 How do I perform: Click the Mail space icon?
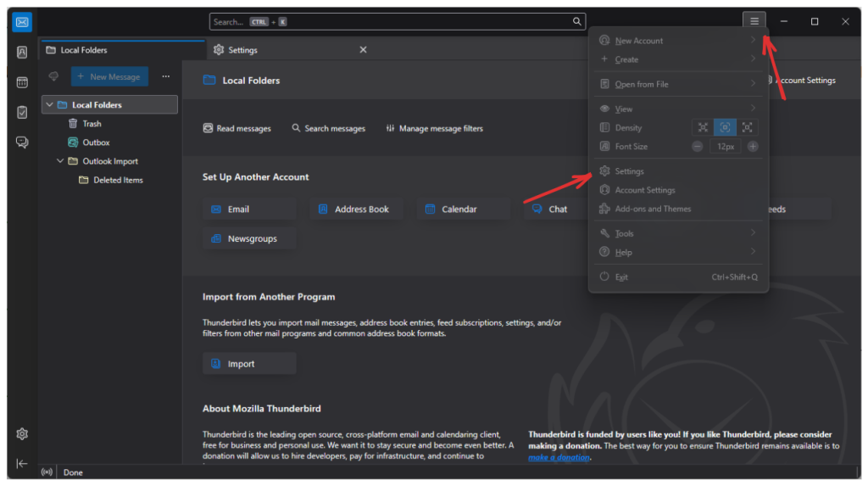pyautogui.click(x=22, y=22)
